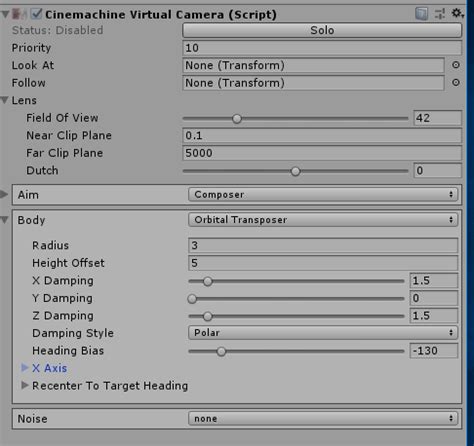Click the Near Clip Plane field
The width and height of the screenshot is (474, 446).
[x=322, y=136]
